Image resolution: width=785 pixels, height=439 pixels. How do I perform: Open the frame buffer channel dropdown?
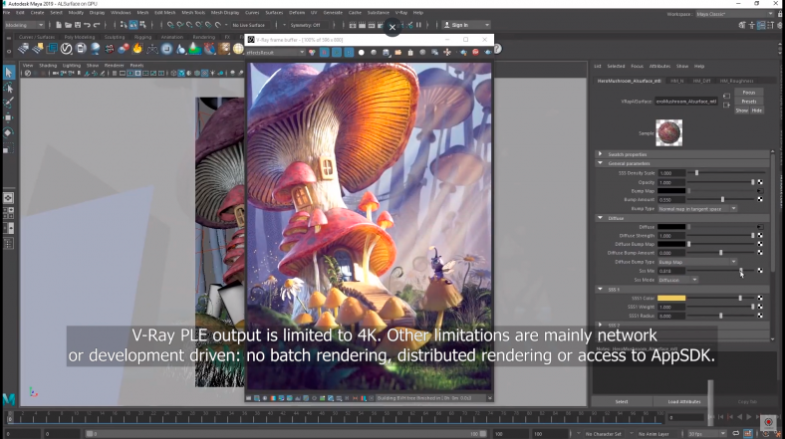[275, 53]
